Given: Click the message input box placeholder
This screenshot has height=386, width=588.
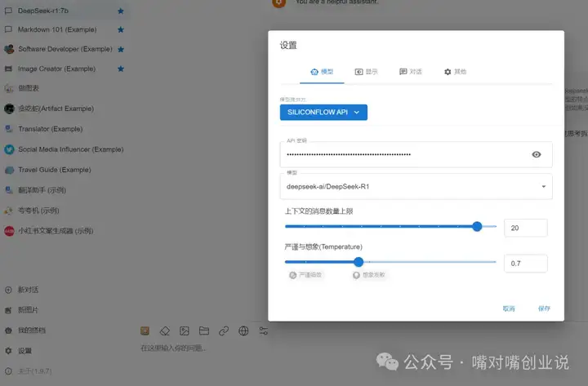Looking at the screenshot, I should click(x=173, y=348).
